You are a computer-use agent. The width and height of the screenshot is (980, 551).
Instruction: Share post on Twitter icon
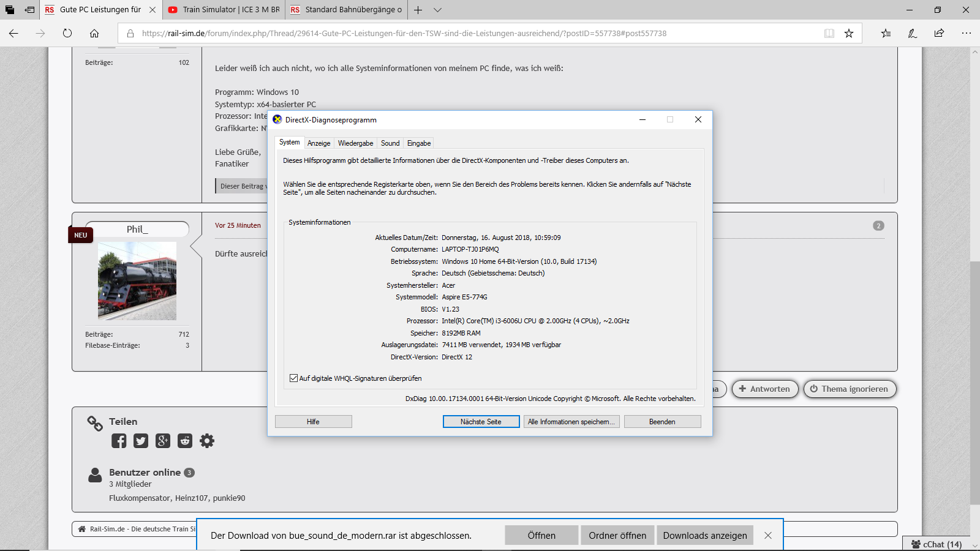(x=141, y=441)
